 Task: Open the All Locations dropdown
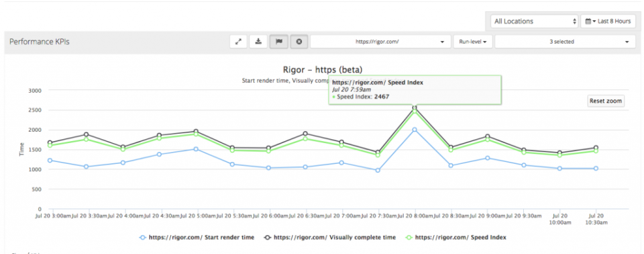click(x=535, y=21)
